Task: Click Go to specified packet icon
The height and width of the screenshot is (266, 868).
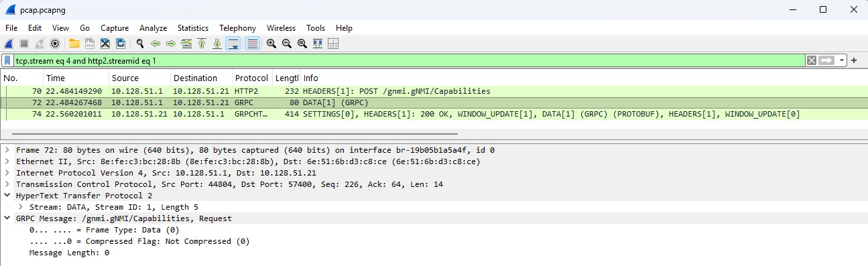Action: (x=186, y=44)
